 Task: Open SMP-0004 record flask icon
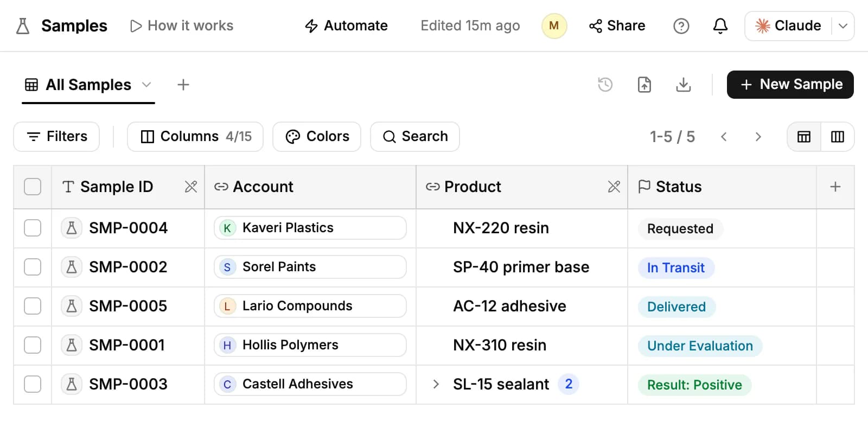tap(71, 228)
